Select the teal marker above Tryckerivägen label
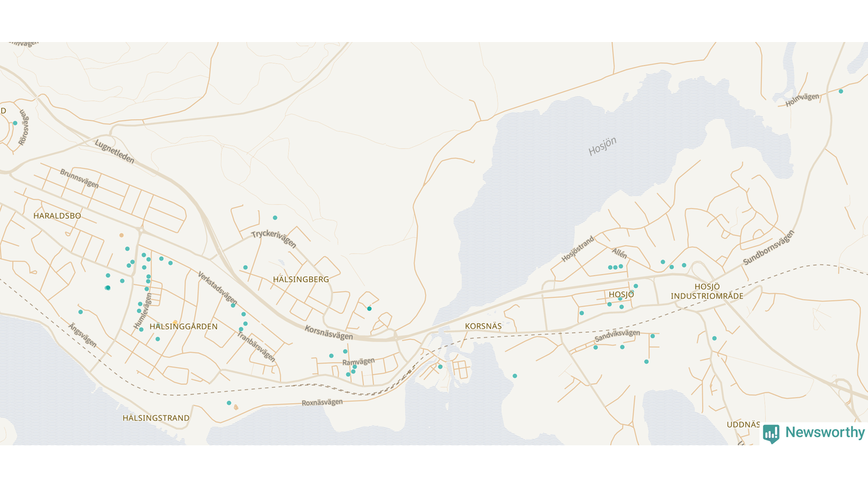Viewport: 868px width, 488px height. pos(275,218)
